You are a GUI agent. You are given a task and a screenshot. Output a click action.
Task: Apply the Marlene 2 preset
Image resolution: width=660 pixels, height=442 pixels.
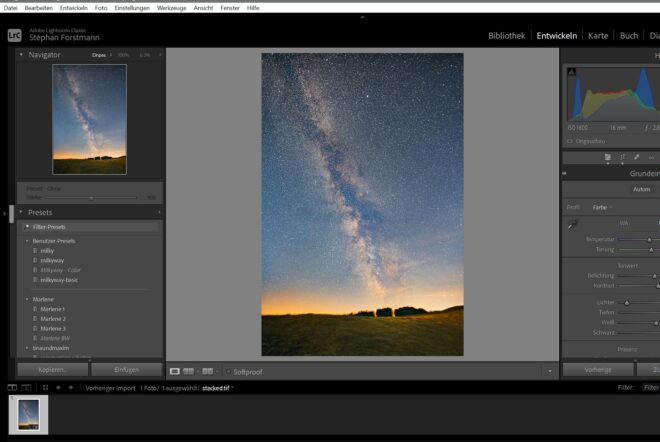click(53, 319)
